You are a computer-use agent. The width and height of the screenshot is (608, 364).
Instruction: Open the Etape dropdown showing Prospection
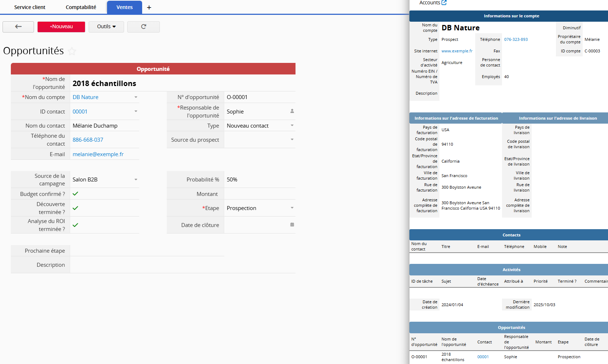point(292,208)
